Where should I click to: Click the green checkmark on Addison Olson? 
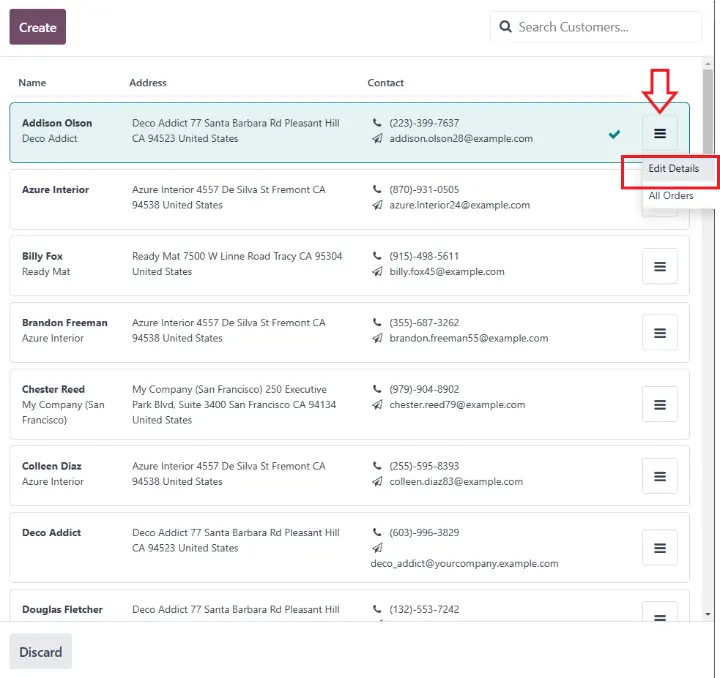click(614, 133)
